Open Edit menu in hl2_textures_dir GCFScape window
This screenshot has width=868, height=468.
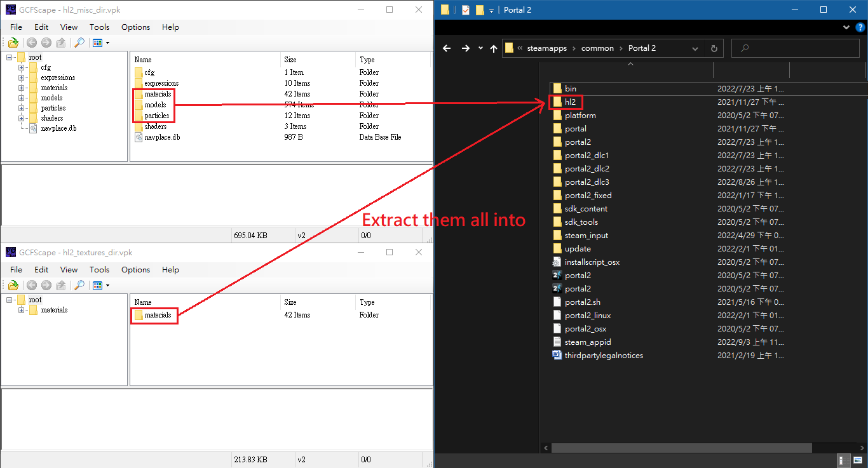tap(41, 270)
